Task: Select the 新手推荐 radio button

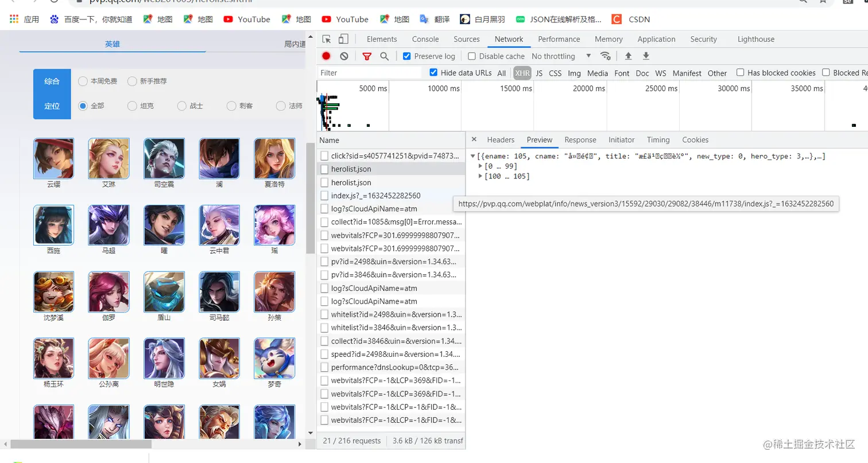Action: tap(132, 81)
